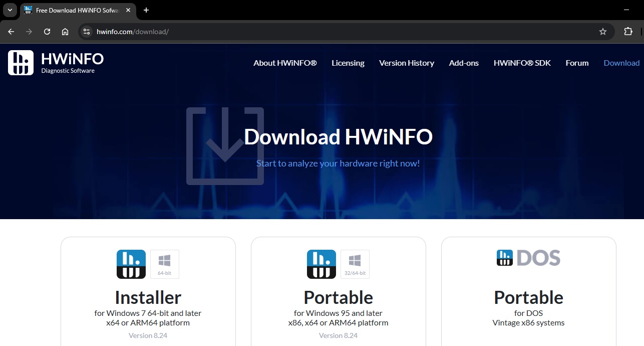Image resolution: width=644 pixels, height=346 pixels.
Task: Click the large download arrow graphic in the banner
Action: [225, 145]
